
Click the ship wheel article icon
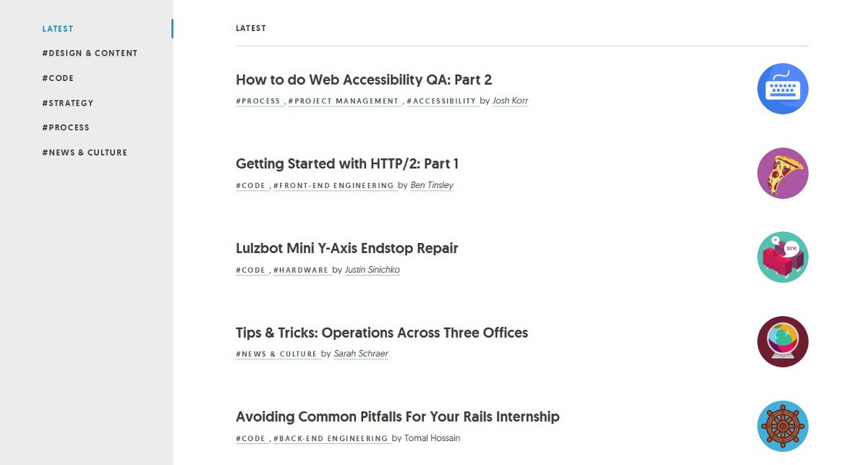tap(783, 426)
